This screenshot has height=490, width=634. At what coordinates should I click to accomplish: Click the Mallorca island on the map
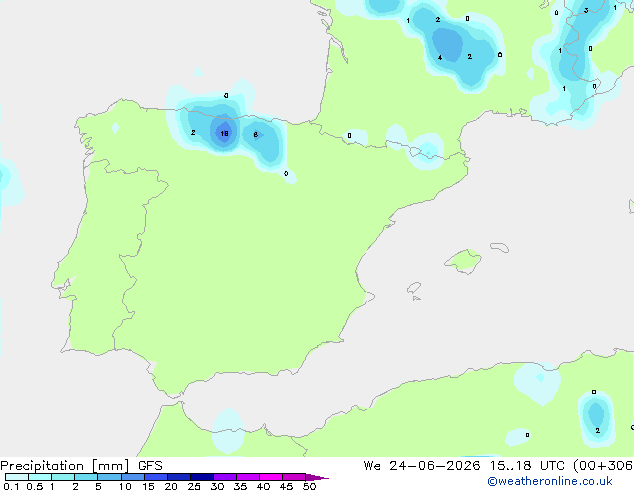pyautogui.click(x=463, y=261)
